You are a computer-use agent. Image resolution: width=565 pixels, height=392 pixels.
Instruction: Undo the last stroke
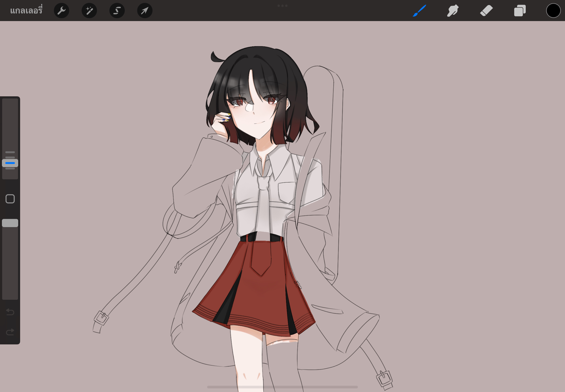10,312
